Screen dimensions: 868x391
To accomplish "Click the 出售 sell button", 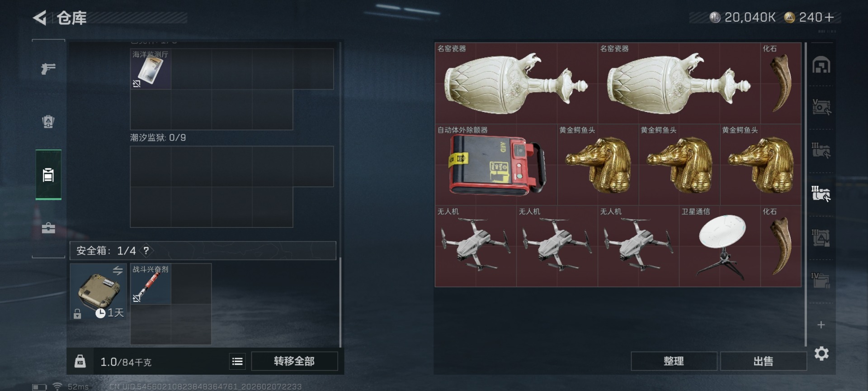I will pos(763,361).
